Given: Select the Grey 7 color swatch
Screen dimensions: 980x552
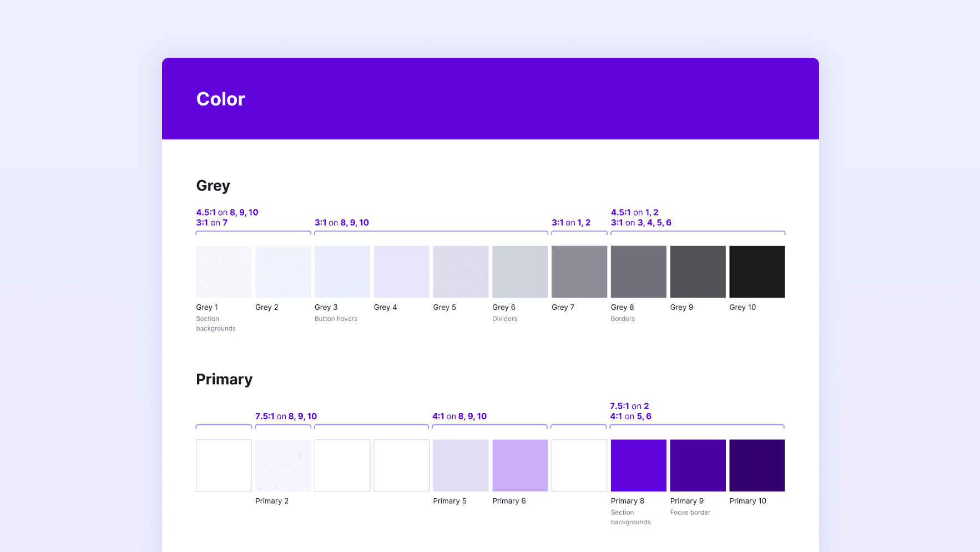Looking at the screenshot, I should pyautogui.click(x=579, y=272).
